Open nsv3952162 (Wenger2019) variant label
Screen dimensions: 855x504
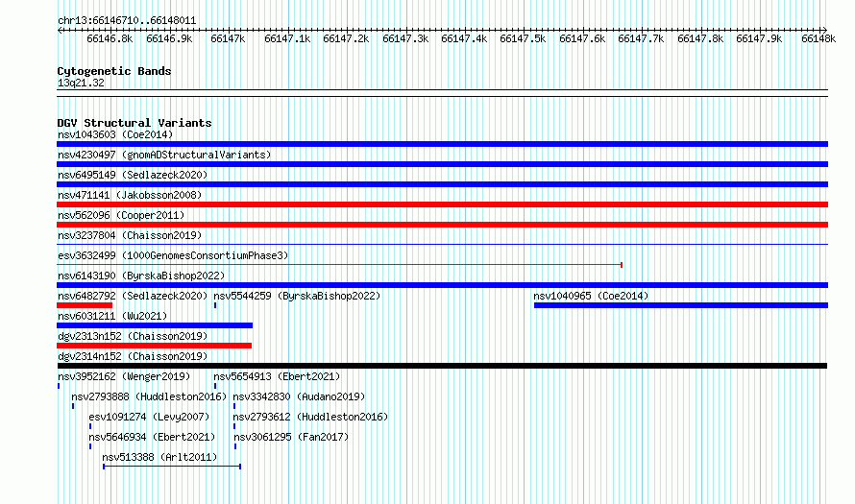tap(124, 376)
